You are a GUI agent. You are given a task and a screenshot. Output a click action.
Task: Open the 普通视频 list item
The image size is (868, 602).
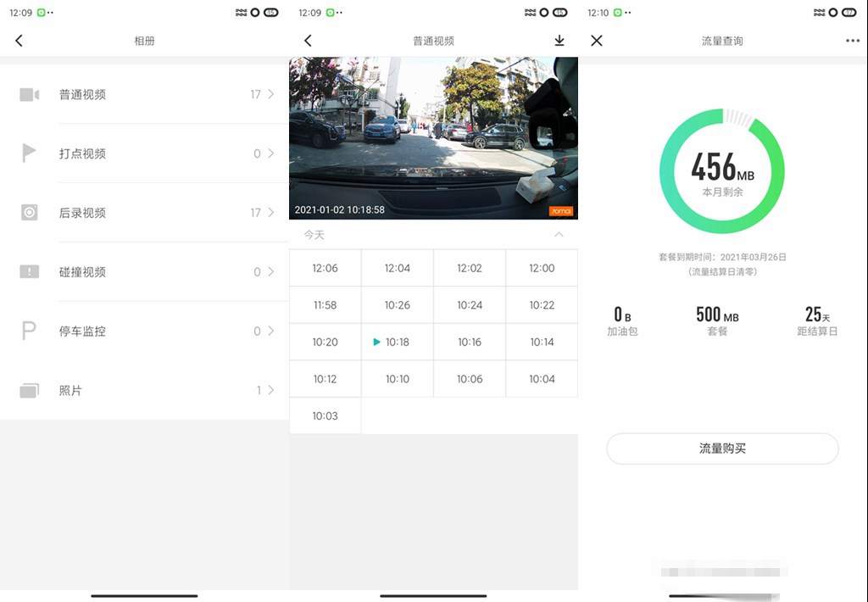pos(144,94)
